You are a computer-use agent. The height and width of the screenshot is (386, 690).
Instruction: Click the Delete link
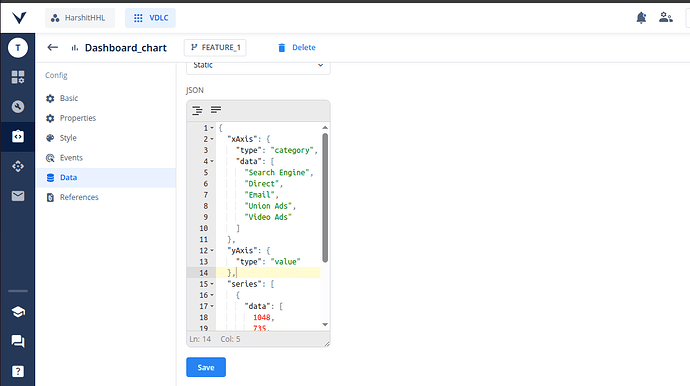click(x=304, y=48)
